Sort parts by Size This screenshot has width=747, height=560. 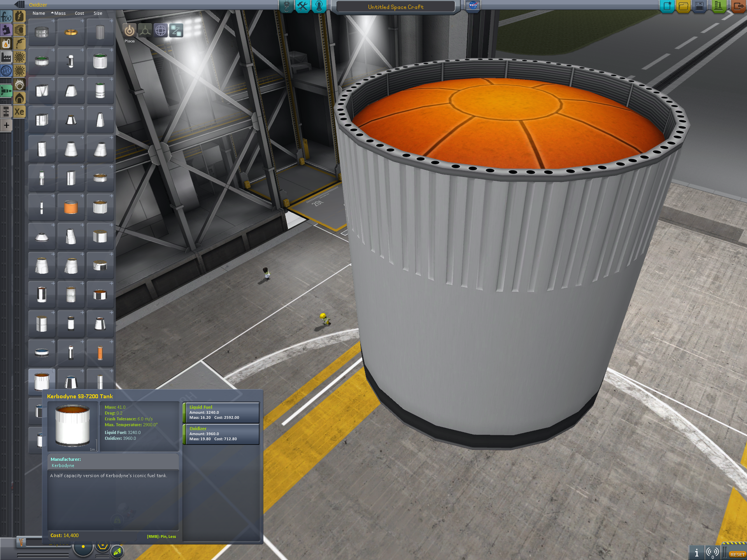pyautogui.click(x=98, y=13)
